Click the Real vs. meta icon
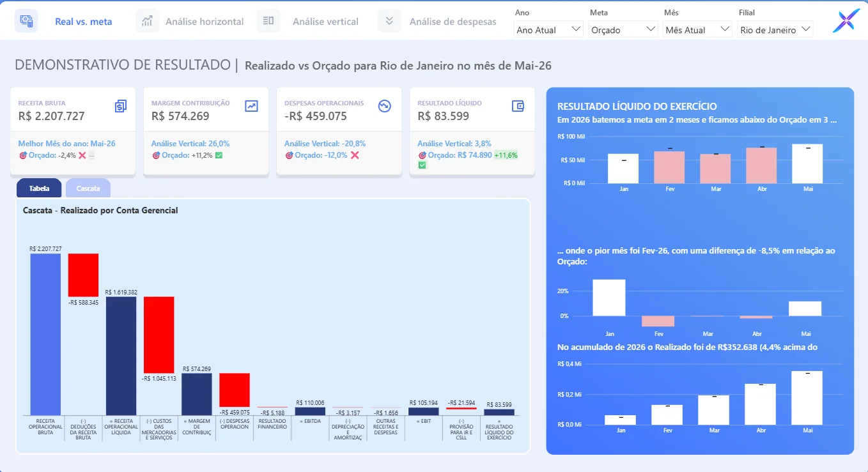Screen dimensions: 868x472 tap(26, 21)
